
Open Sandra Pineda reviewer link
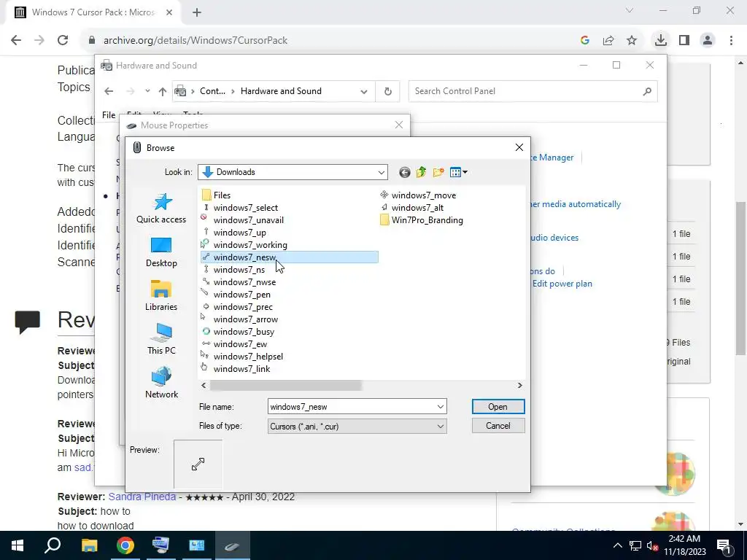[x=142, y=497]
